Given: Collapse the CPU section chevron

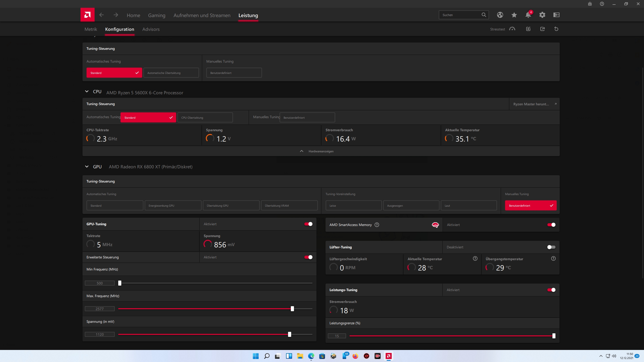Looking at the screenshot, I should point(87,92).
